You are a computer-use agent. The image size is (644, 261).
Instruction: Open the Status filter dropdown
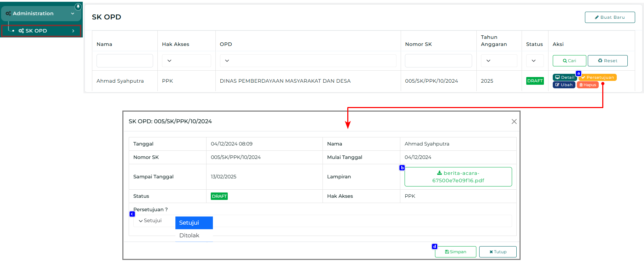(x=535, y=61)
